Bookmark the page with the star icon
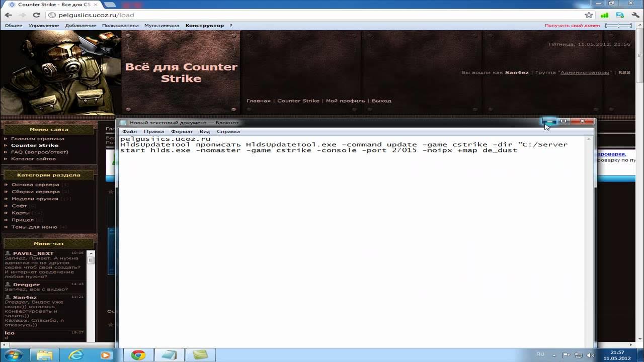 [589, 15]
